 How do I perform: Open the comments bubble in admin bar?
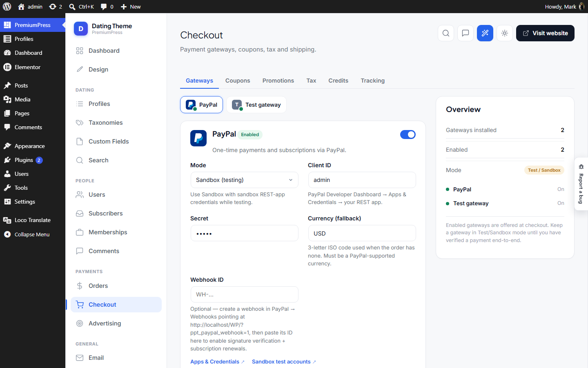coord(107,7)
